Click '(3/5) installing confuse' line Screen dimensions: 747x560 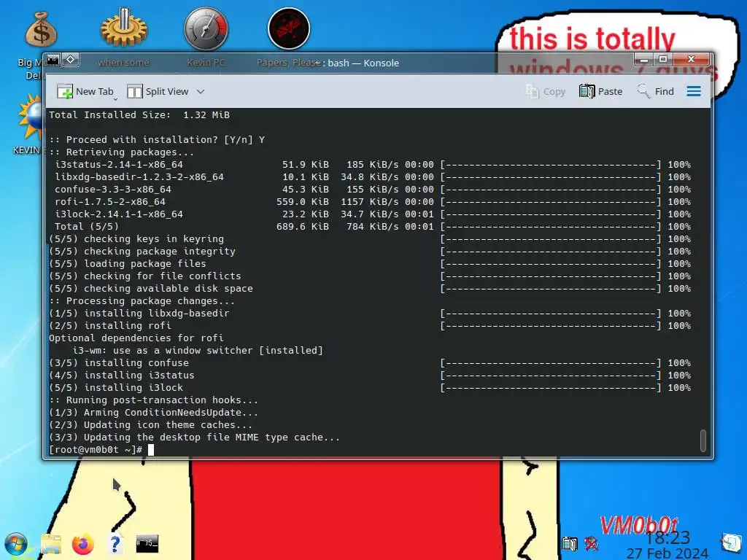pos(119,362)
